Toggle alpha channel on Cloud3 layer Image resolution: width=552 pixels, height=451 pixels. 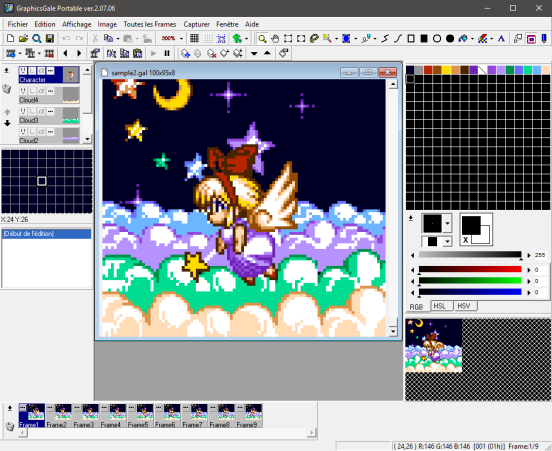click(x=41, y=111)
